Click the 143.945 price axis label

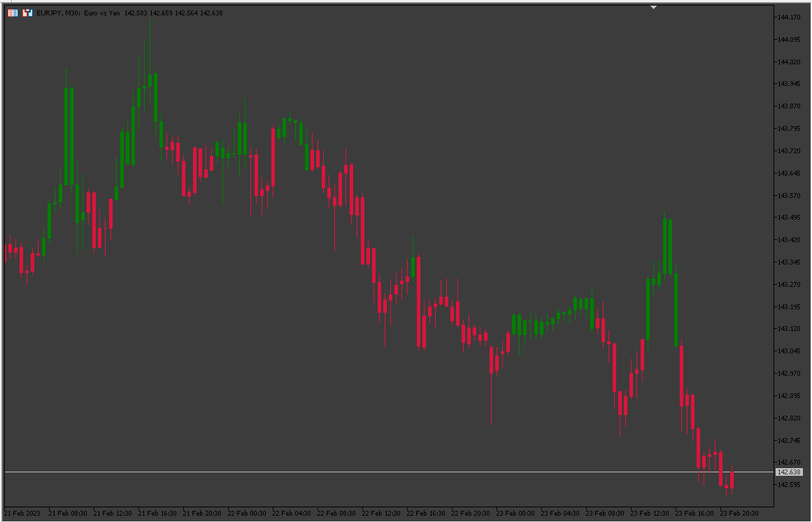click(789, 84)
